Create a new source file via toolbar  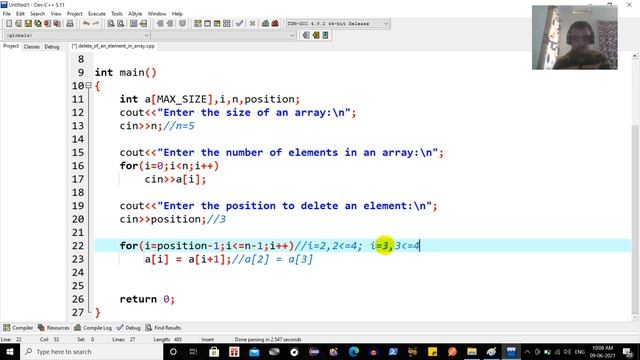[x=9, y=24]
